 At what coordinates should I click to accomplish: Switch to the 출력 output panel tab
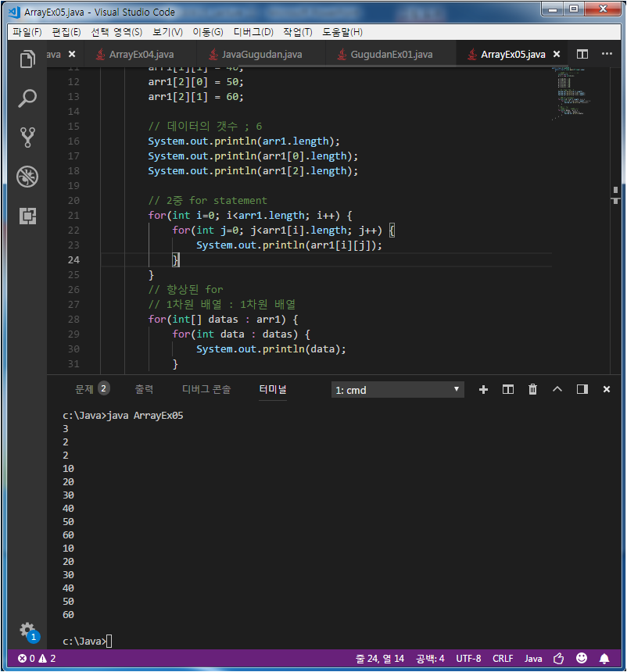[144, 389]
